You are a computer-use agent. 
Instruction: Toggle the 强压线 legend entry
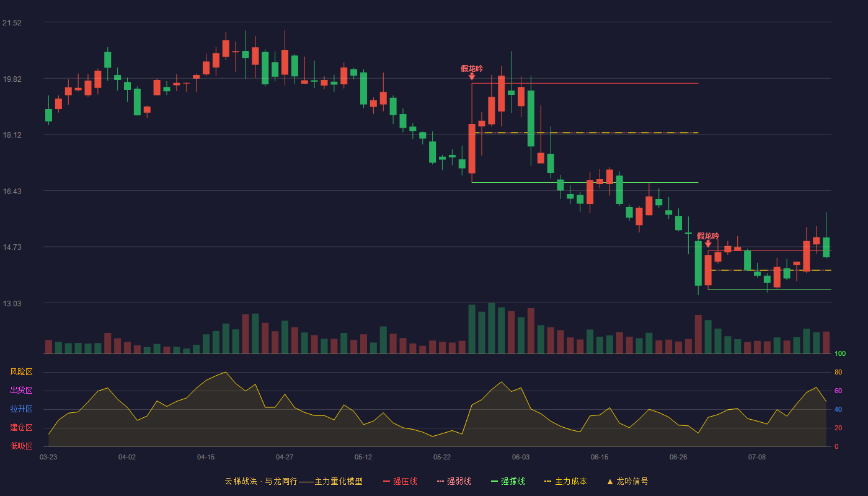(x=400, y=481)
